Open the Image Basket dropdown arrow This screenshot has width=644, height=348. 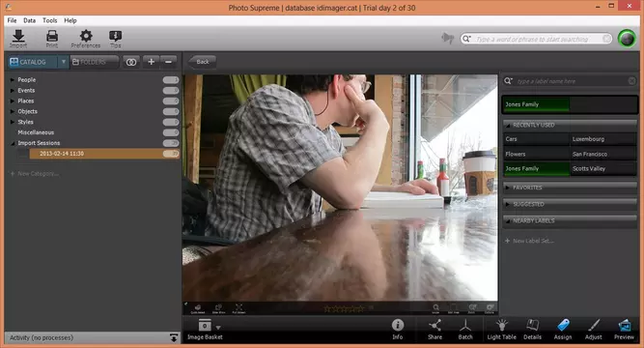pyautogui.click(x=218, y=328)
